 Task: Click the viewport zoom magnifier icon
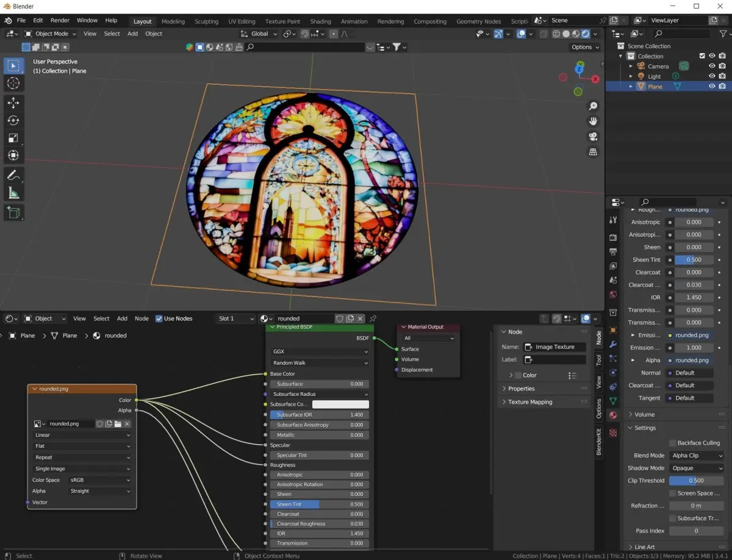[593, 106]
